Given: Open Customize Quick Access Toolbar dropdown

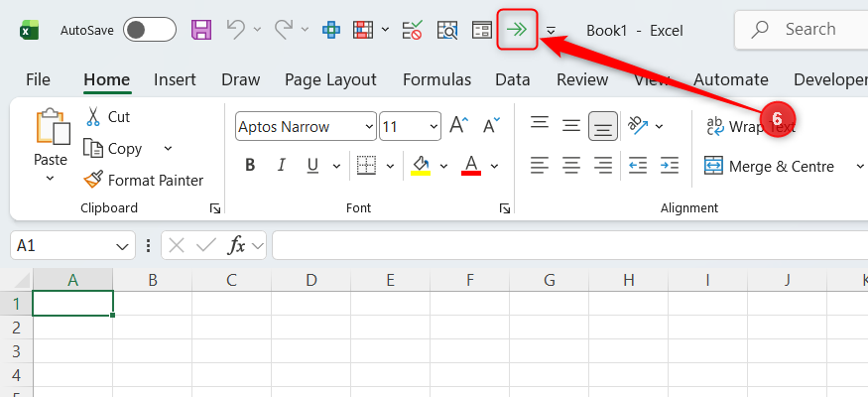Looking at the screenshot, I should 551,31.
